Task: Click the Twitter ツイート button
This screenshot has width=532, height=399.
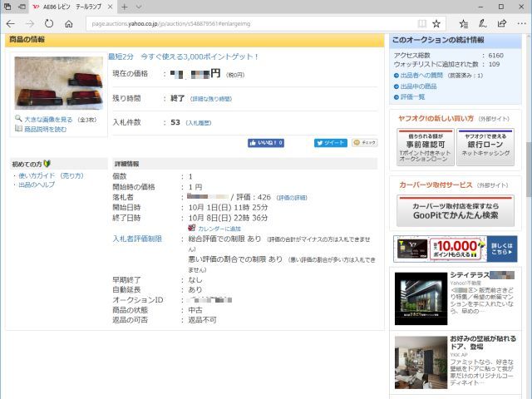Action: coord(330,143)
